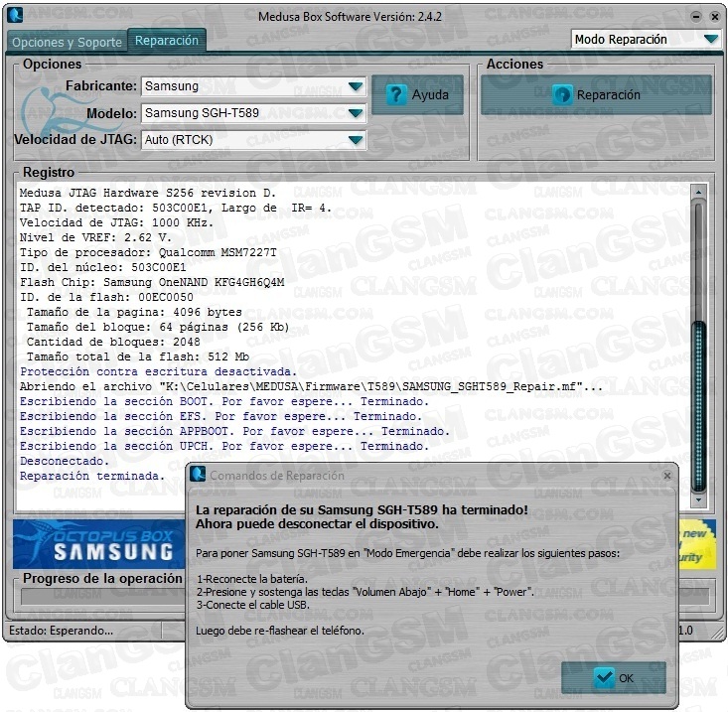Click the Registro log scrollbar thumb
Screen dimensions: 728x712
(698, 406)
